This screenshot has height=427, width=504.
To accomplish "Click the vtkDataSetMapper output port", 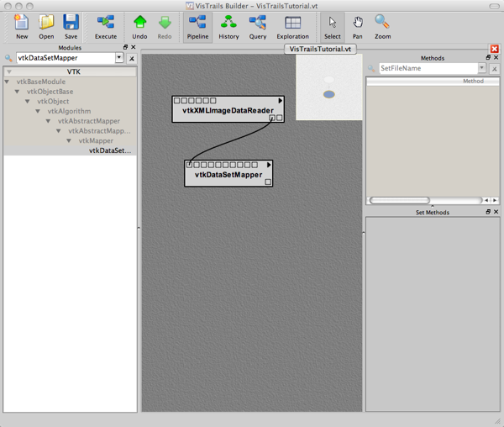I will coord(268,182).
